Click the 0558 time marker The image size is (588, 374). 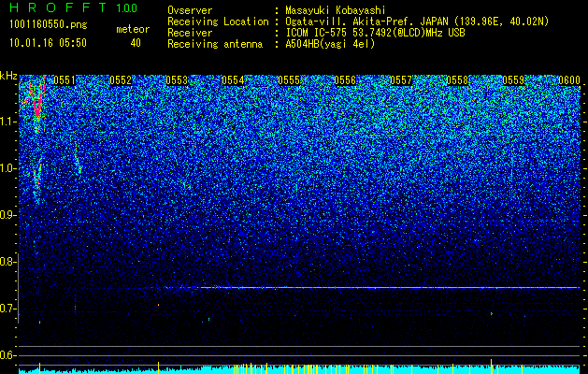tap(457, 80)
